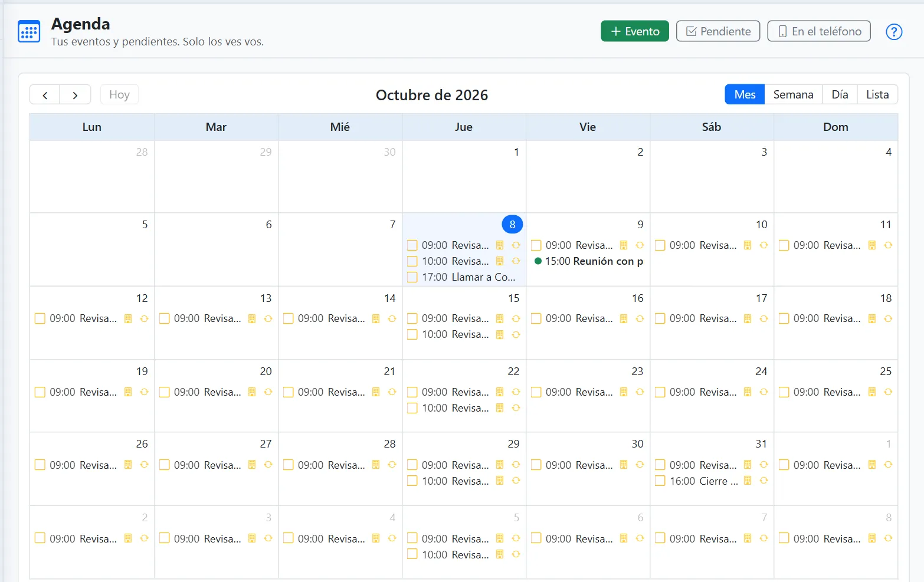The image size is (924, 582).
Task: Select the Mes view tab
Action: 745,94
